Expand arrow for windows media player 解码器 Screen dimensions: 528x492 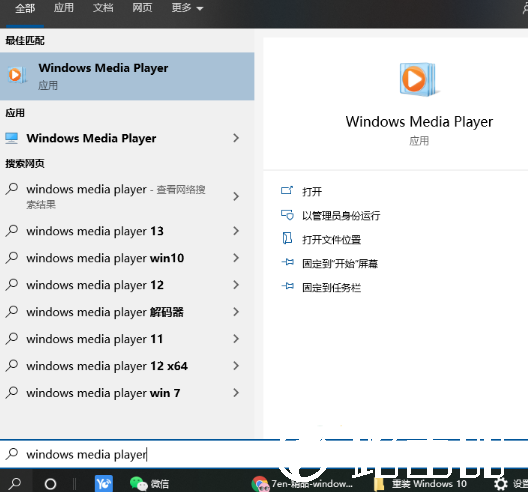click(236, 312)
